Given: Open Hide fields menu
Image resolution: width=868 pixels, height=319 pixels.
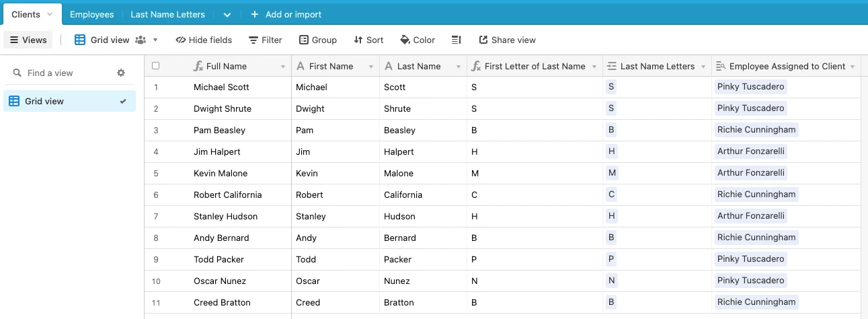Looking at the screenshot, I should 204,40.
